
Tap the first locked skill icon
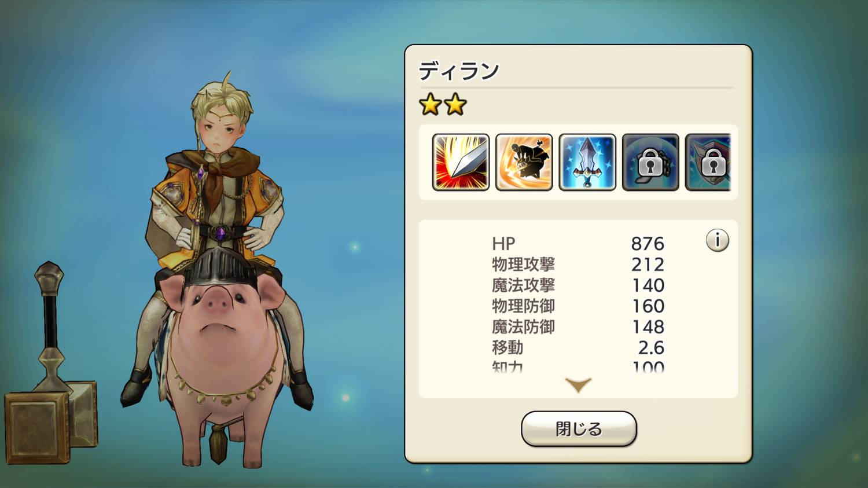(x=650, y=162)
